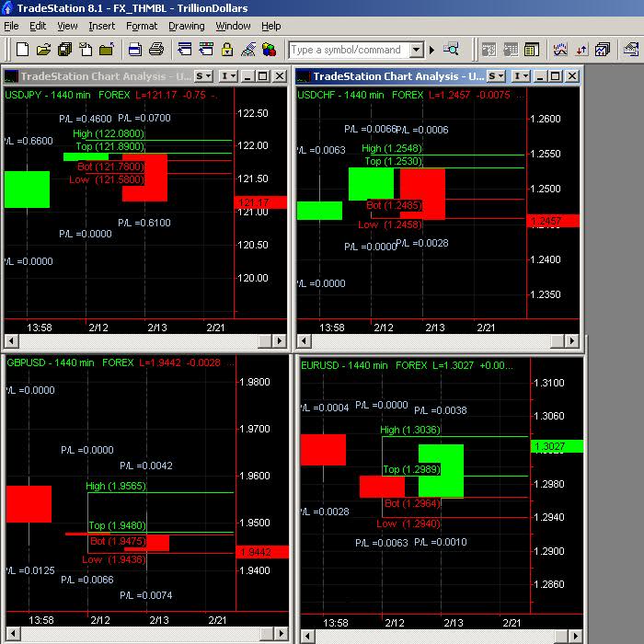Click right scroll arrow in USDJPY chart
Viewport: 644px width, 644px height.
pos(280,340)
